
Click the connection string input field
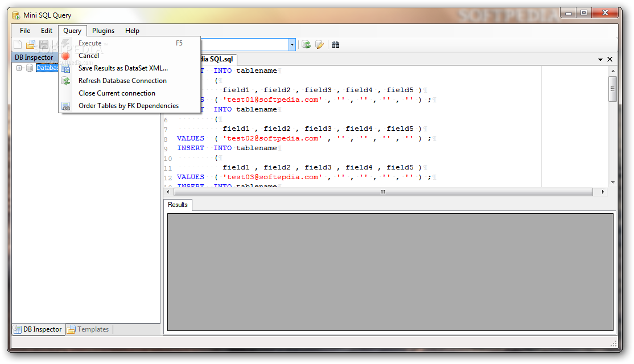click(245, 44)
